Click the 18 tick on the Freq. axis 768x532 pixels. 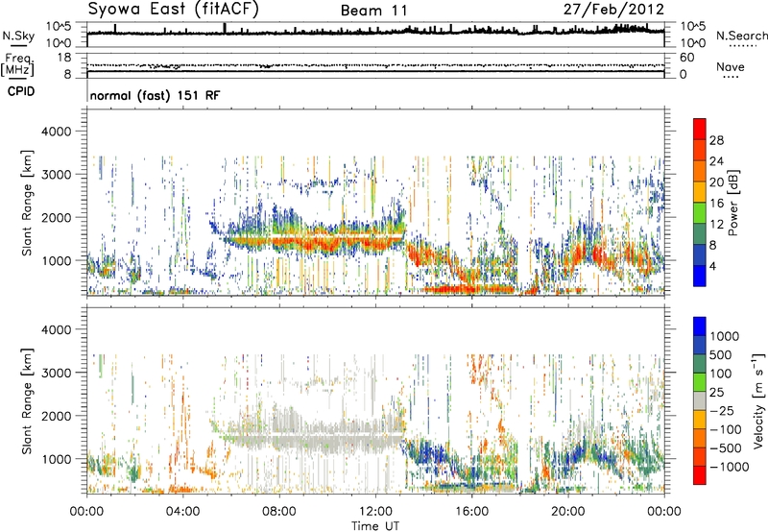63,58
